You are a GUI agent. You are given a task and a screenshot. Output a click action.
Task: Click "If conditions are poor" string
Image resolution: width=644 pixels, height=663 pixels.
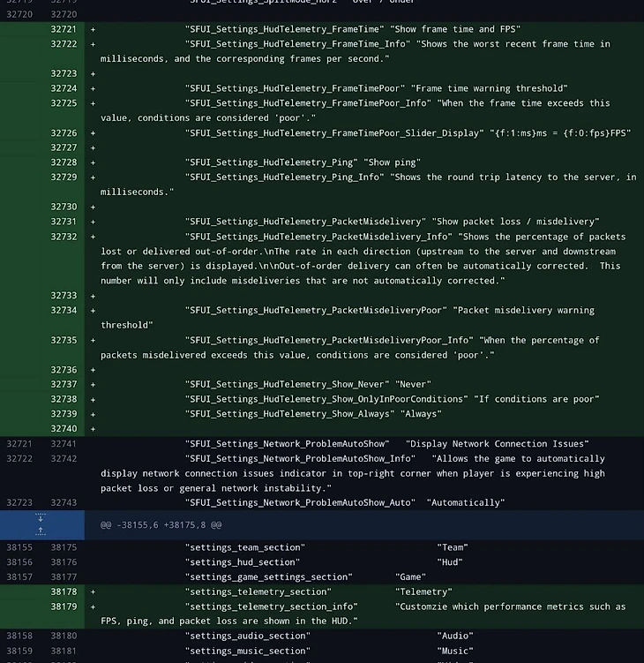click(536, 399)
